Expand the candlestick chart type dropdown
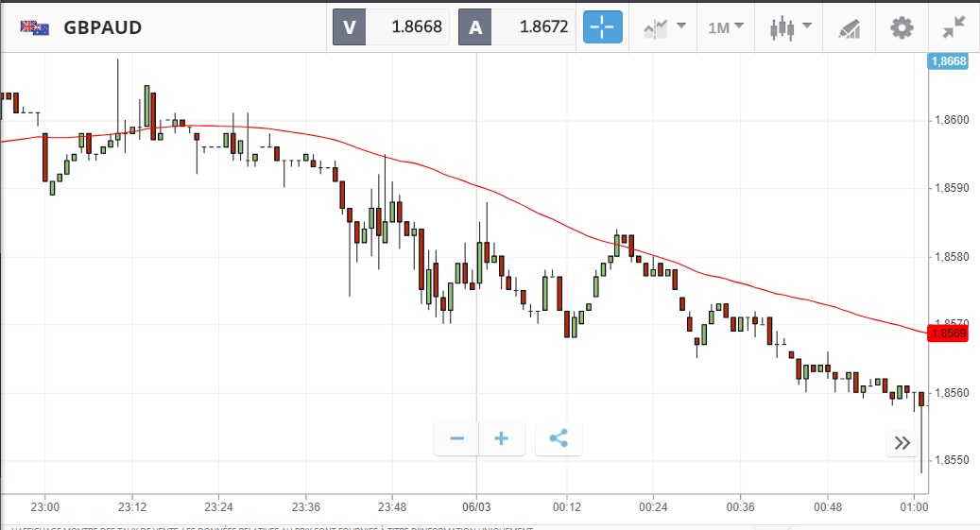The image size is (980, 530). [x=791, y=27]
